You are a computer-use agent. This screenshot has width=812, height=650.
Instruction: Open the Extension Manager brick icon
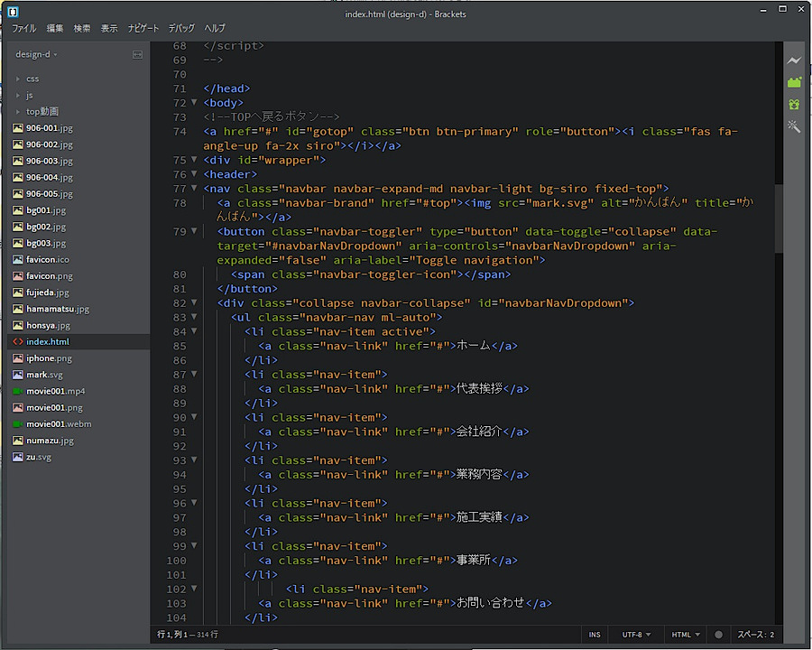(x=794, y=82)
